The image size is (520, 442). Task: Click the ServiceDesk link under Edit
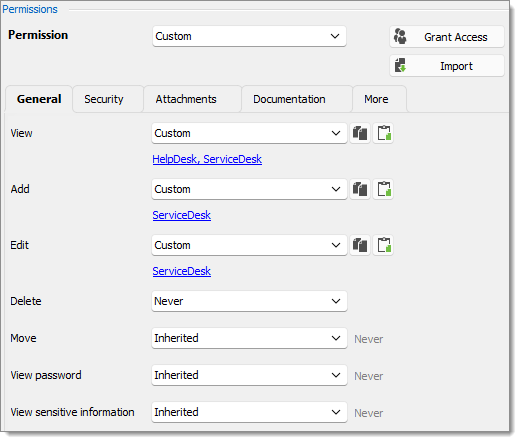[182, 271]
